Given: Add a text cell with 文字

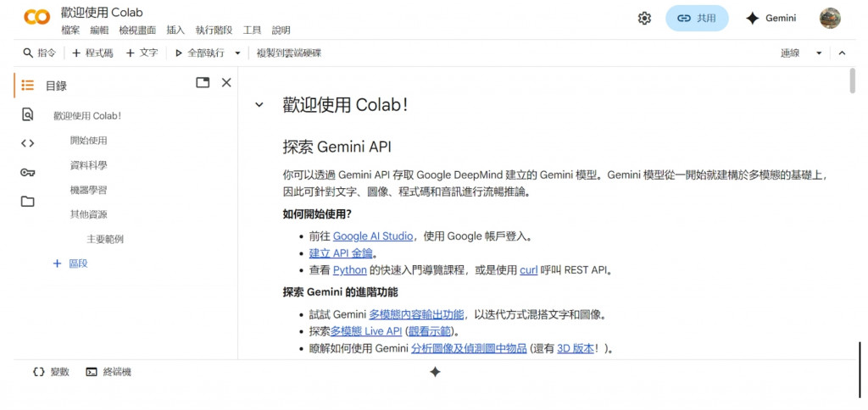Looking at the screenshot, I should click(x=142, y=53).
